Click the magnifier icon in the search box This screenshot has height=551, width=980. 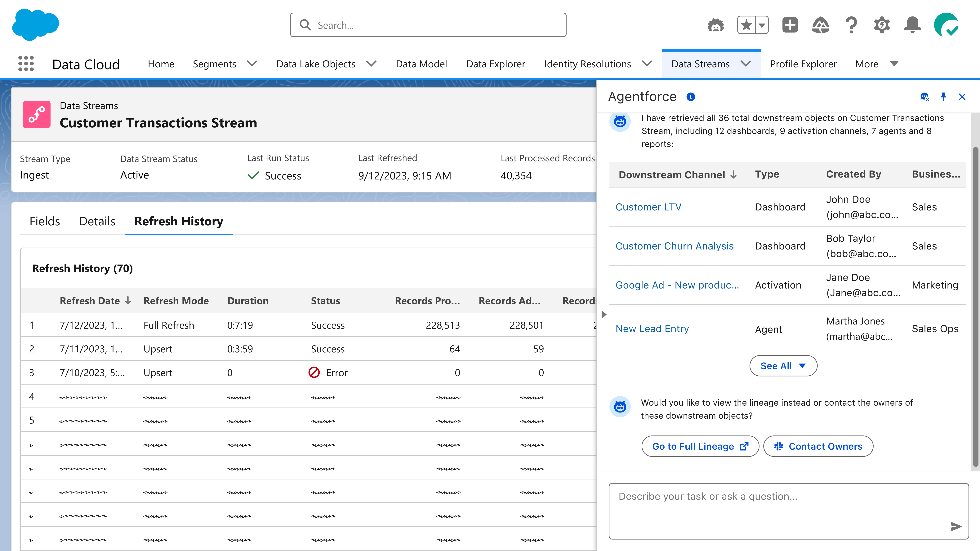pyautogui.click(x=305, y=25)
